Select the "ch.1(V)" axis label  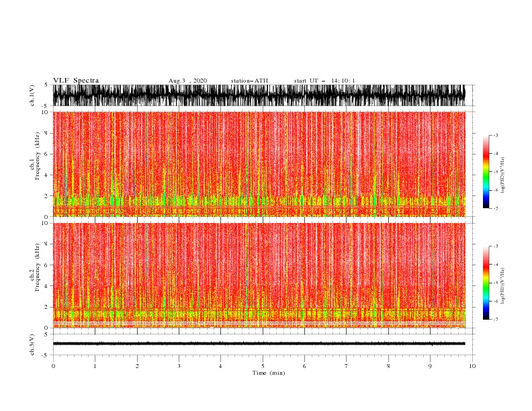32,95
